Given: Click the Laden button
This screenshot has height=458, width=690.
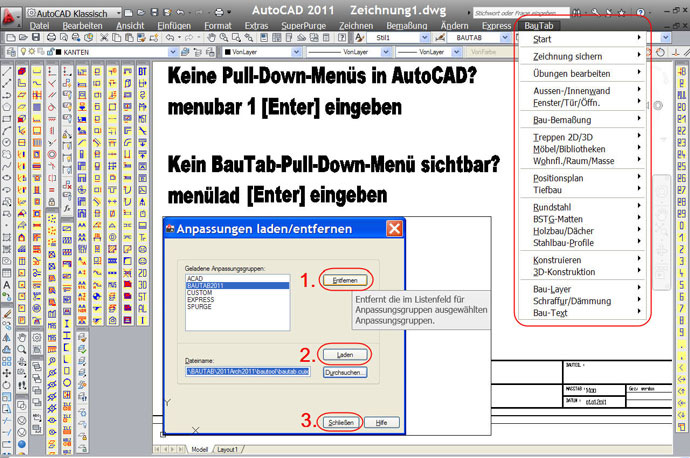Looking at the screenshot, I should click(345, 355).
